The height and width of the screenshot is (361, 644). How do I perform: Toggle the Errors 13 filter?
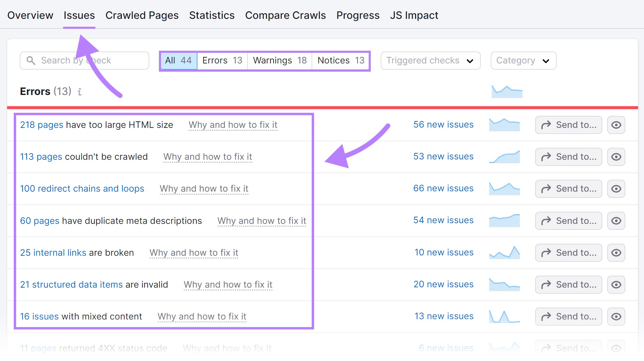222,60
